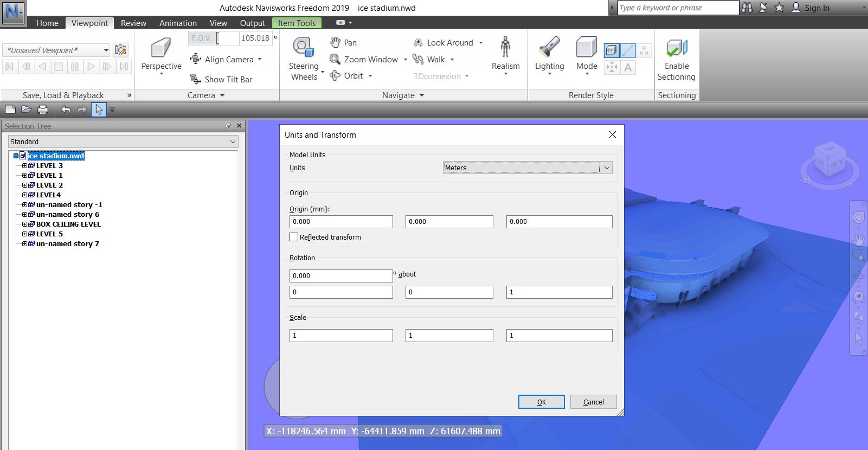Open the quick access toolbar customize dropdown
Screen dimensions: 868x450
[x=112, y=110]
